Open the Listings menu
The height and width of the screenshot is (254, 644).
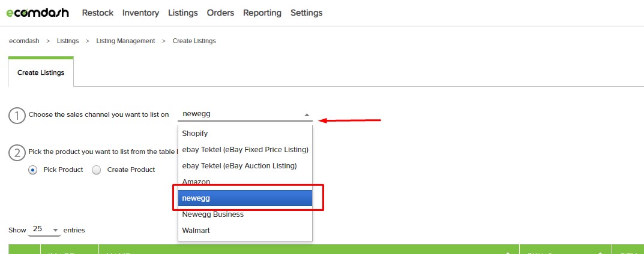183,13
